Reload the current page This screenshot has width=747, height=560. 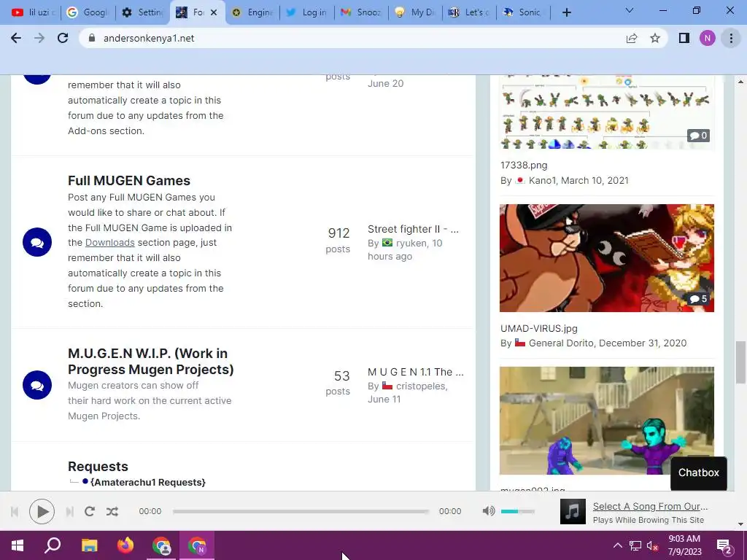(63, 38)
